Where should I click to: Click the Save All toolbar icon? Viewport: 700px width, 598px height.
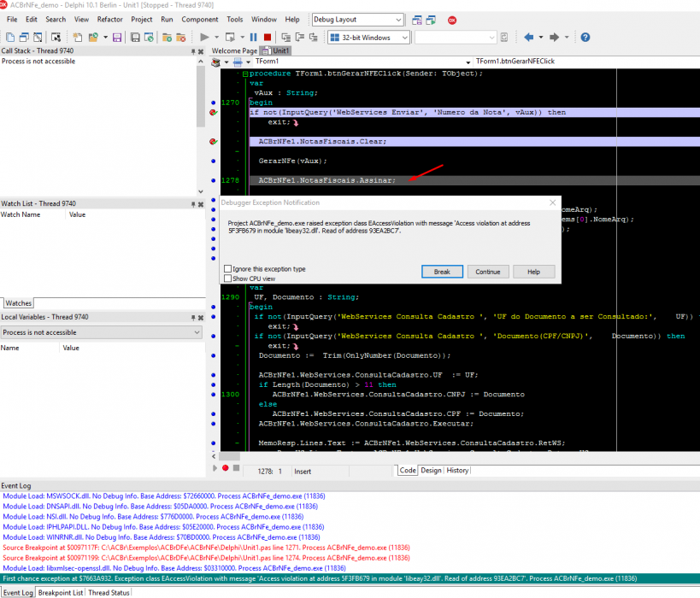coord(135,38)
